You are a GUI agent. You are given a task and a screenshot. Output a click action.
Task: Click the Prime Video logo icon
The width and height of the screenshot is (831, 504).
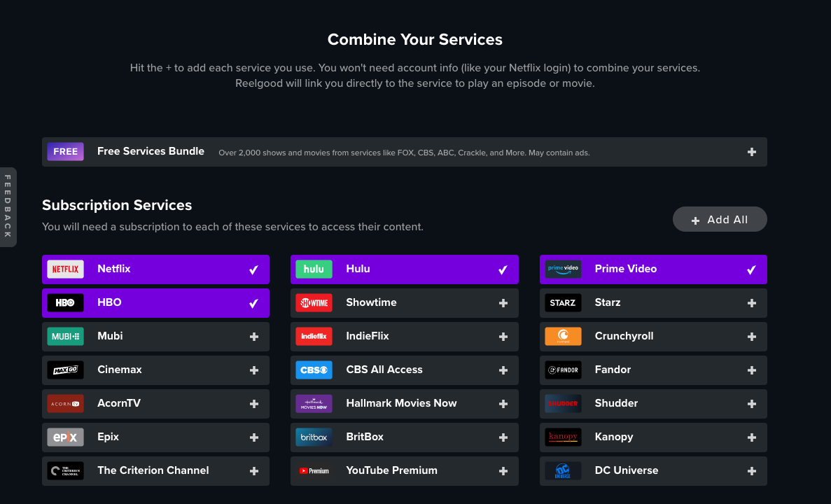563,269
